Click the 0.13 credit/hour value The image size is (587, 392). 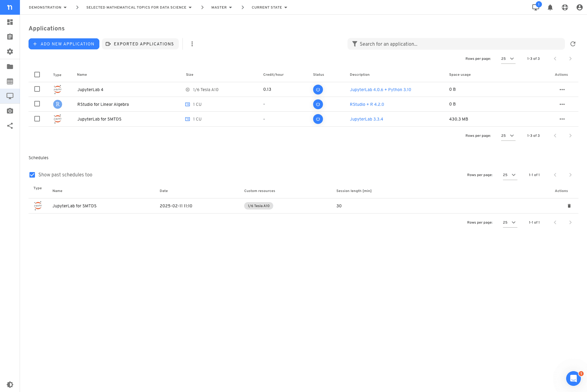tap(267, 89)
